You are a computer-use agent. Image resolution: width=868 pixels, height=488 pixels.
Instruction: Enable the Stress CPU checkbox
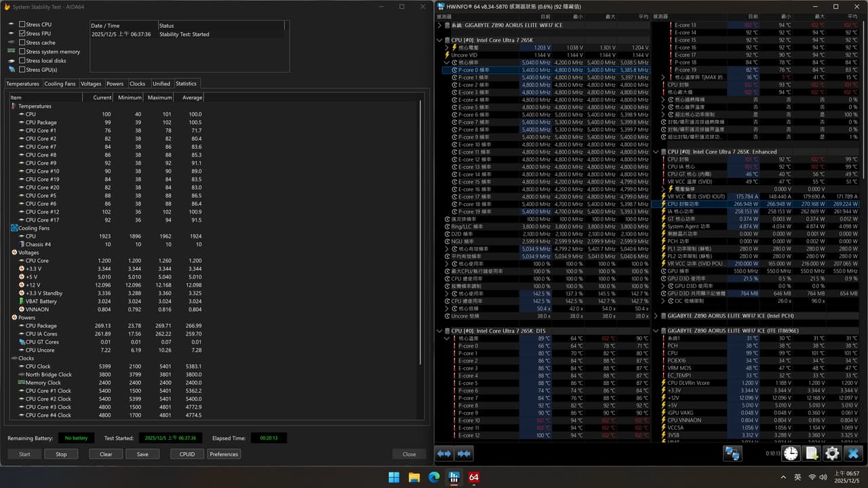(x=22, y=24)
